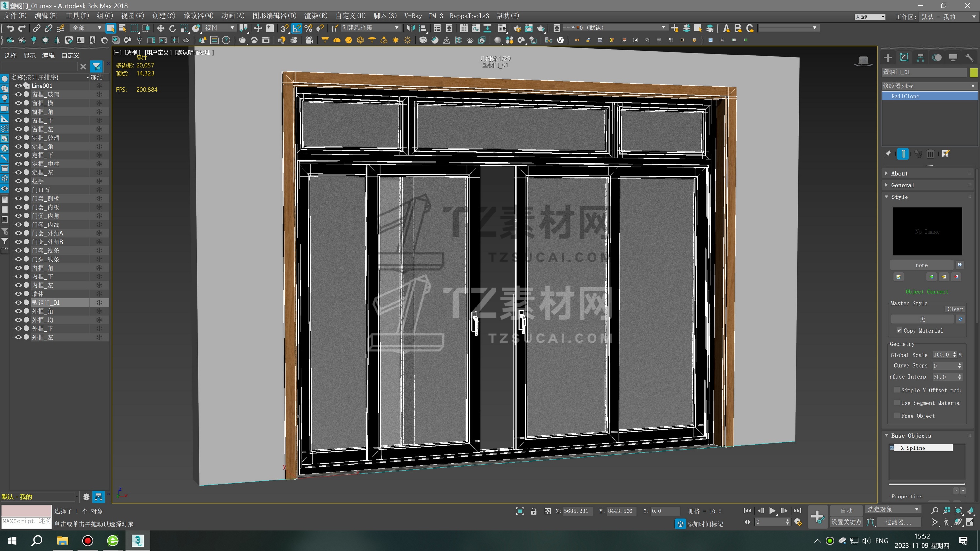Open the Hierarchy panel tab
This screenshot has height=551, width=980.
point(920,58)
